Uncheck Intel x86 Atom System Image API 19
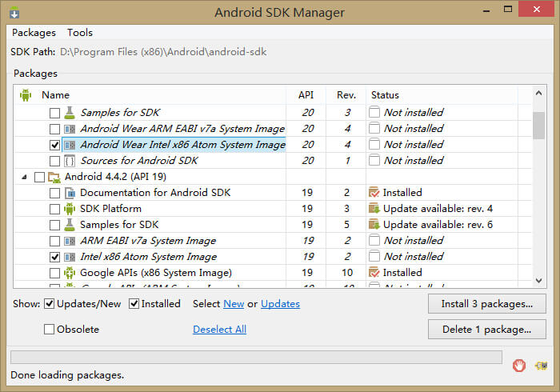Screen dimensions: 560x392 [x=54, y=257]
